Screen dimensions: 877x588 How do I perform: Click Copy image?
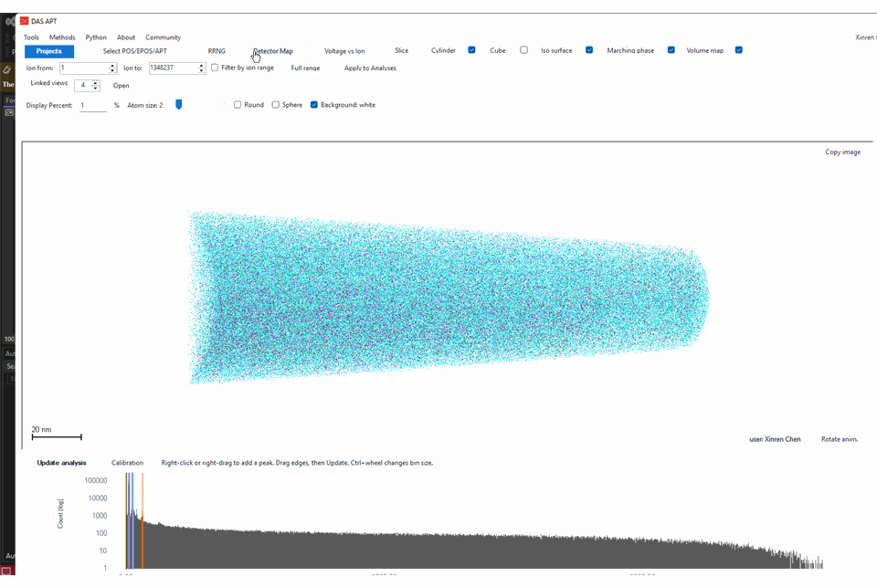pyautogui.click(x=842, y=152)
